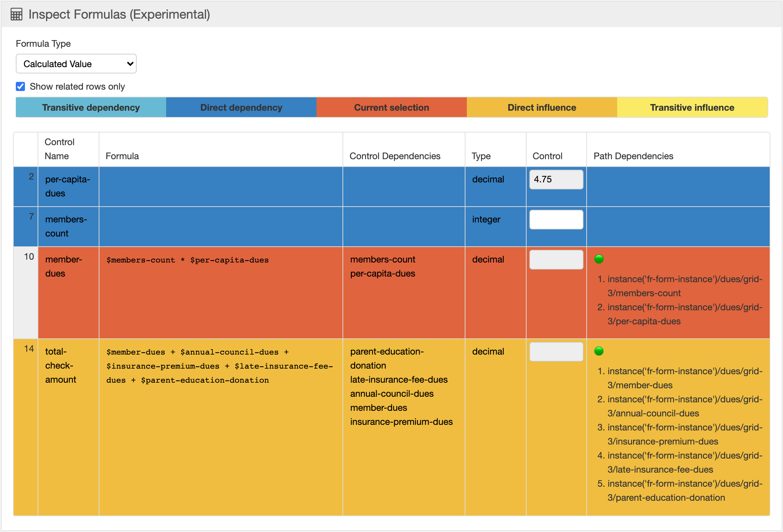The image size is (783, 532).
Task: Select the per-capita-dues control name cell
Action: (x=68, y=187)
